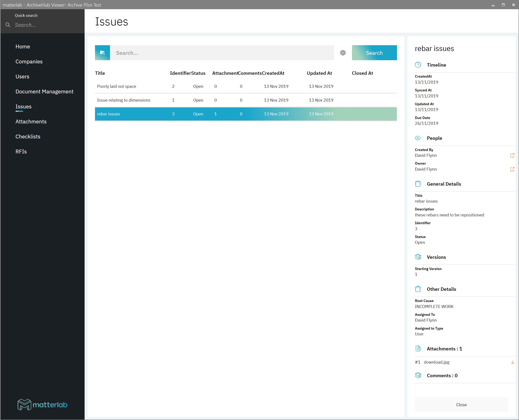Open Created By David Flynn external link icon
The height and width of the screenshot is (420, 519).
(x=512, y=155)
